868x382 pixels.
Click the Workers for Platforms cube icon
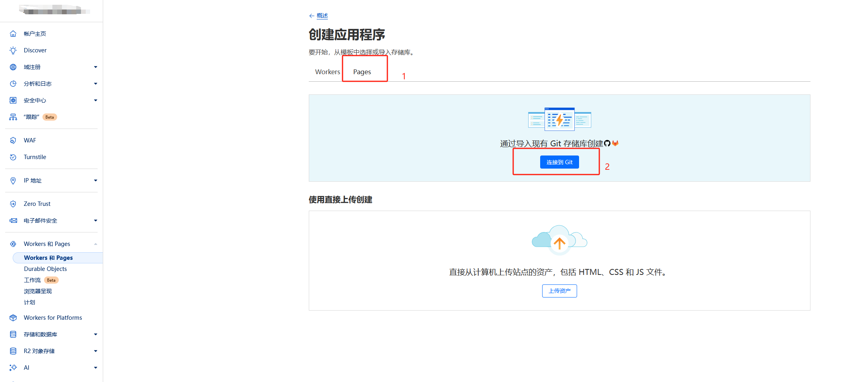[13, 318]
